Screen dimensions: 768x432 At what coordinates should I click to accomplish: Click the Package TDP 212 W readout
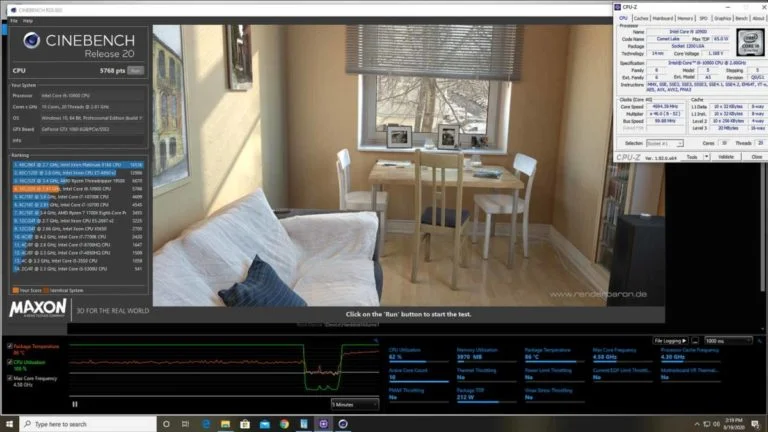pyautogui.click(x=486, y=394)
